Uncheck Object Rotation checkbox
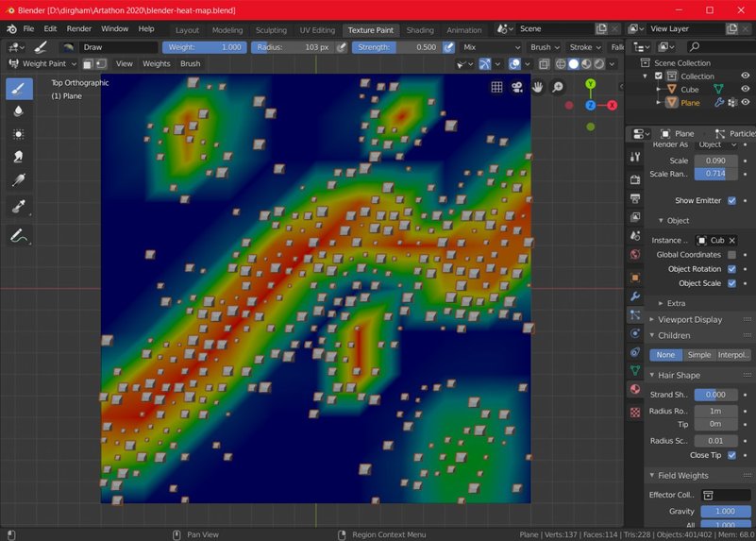Viewport: 756px width, 541px height. coord(731,269)
